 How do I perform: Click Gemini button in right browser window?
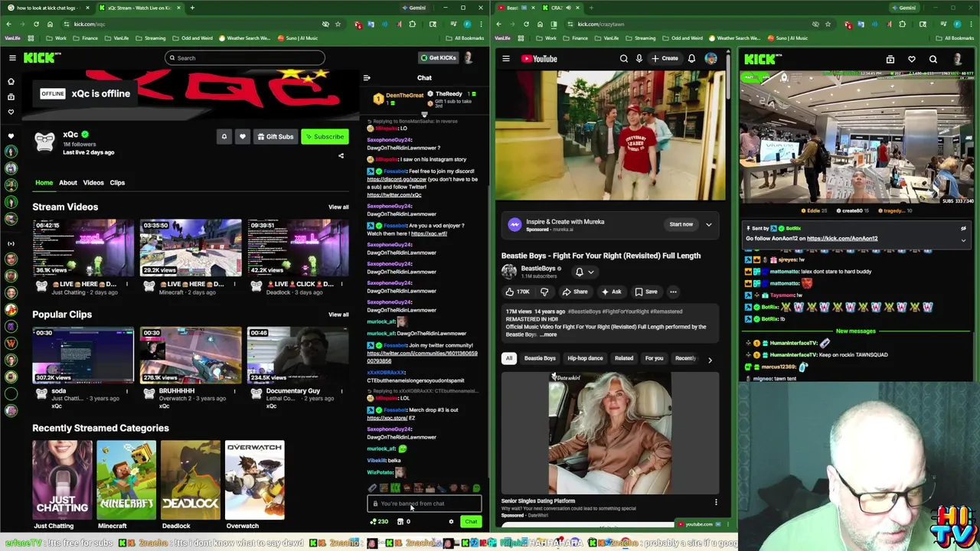903,8
